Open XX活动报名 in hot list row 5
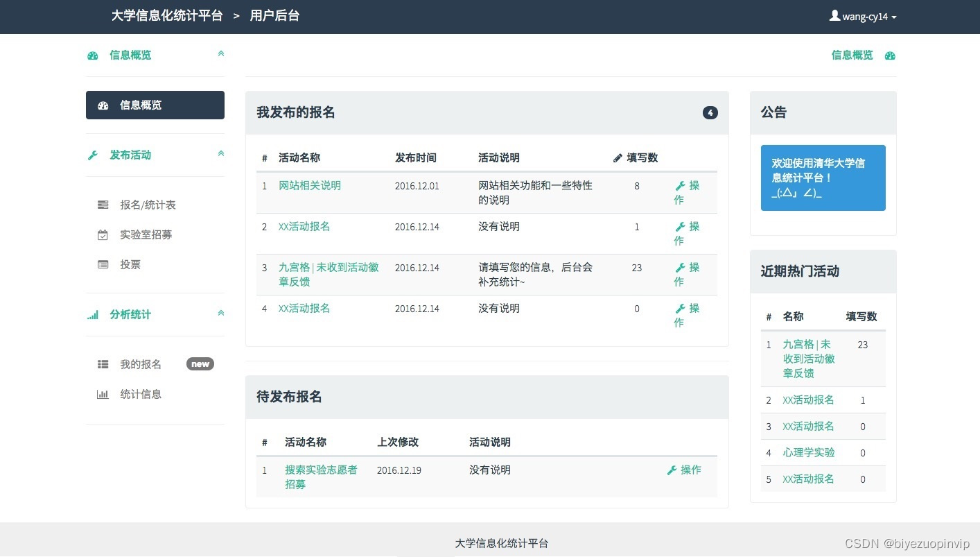Image resolution: width=980 pixels, height=557 pixels. (x=808, y=479)
